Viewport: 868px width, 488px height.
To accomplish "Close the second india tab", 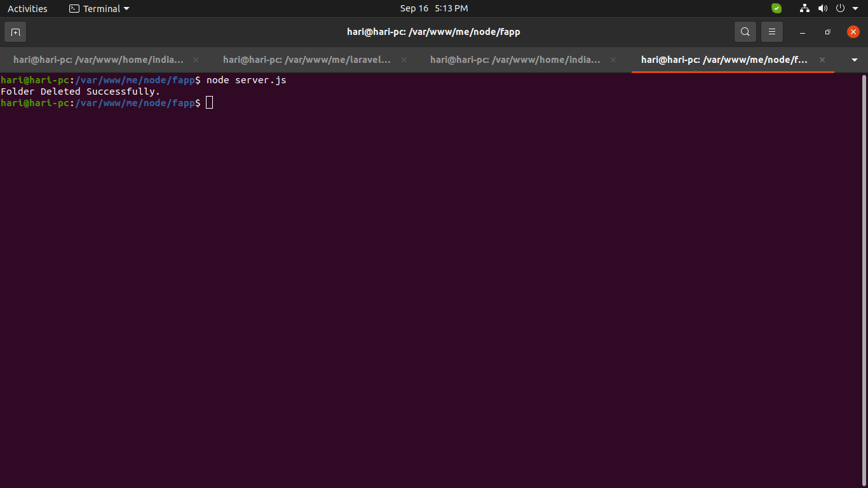I will (x=613, y=59).
